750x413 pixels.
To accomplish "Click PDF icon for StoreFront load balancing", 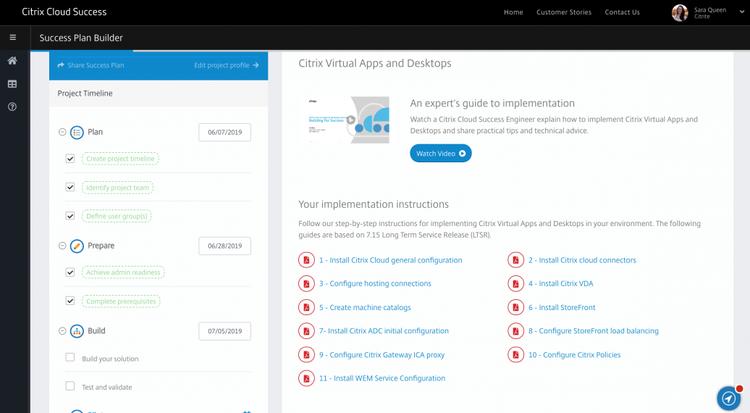I will (x=516, y=331).
